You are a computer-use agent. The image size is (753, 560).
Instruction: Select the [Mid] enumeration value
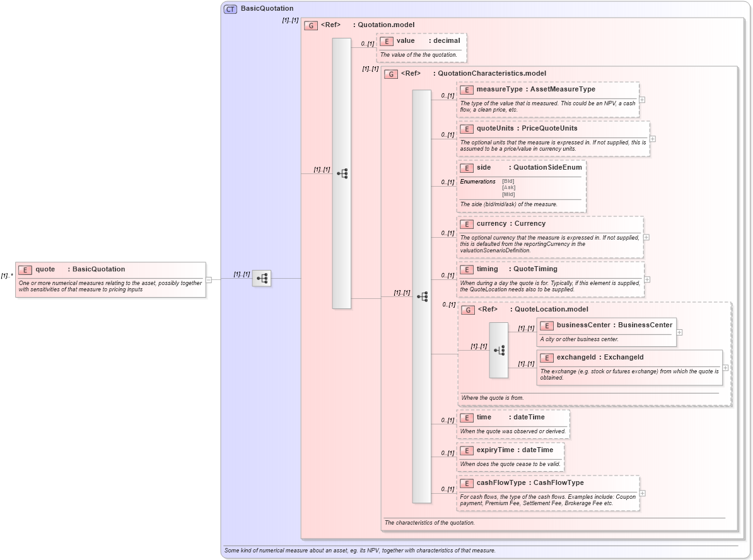click(x=508, y=194)
